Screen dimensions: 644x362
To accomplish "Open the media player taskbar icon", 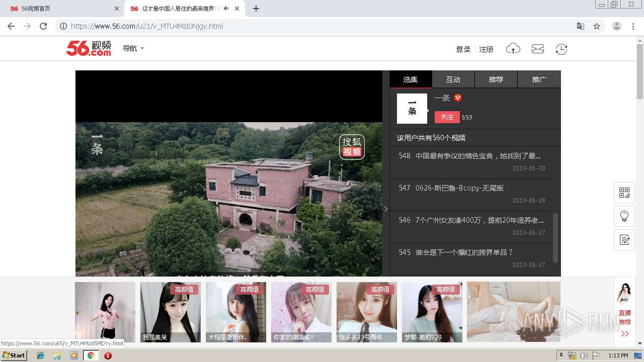I will pos(74,355).
